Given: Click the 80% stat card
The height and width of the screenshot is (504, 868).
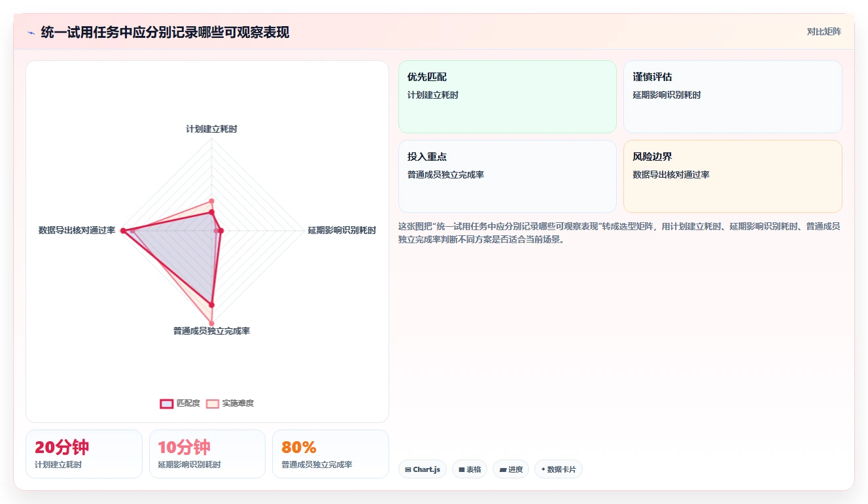Looking at the screenshot, I should pyautogui.click(x=330, y=454).
